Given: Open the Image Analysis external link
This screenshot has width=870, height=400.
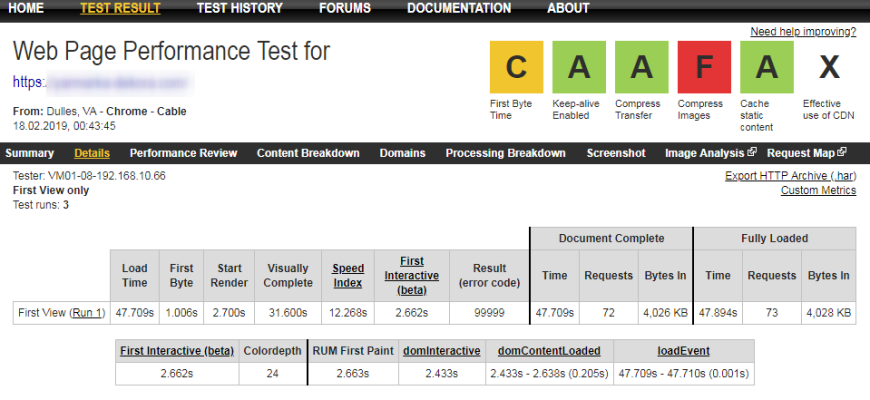Looking at the screenshot, I should click(x=710, y=153).
